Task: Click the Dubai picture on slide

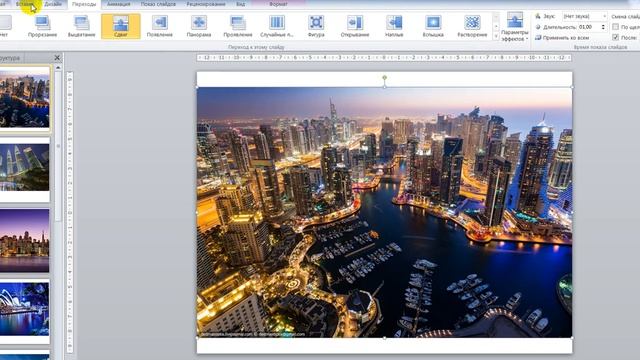Action: coord(384,212)
